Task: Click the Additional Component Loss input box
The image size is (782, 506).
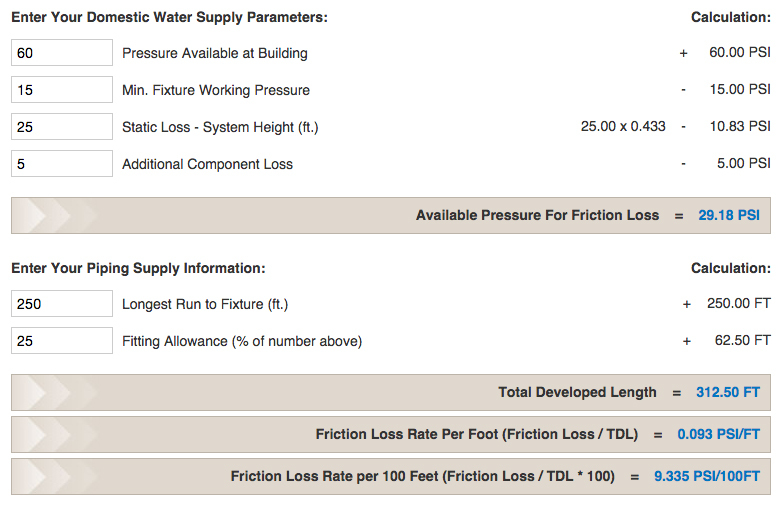Action: pyautogui.click(x=62, y=164)
